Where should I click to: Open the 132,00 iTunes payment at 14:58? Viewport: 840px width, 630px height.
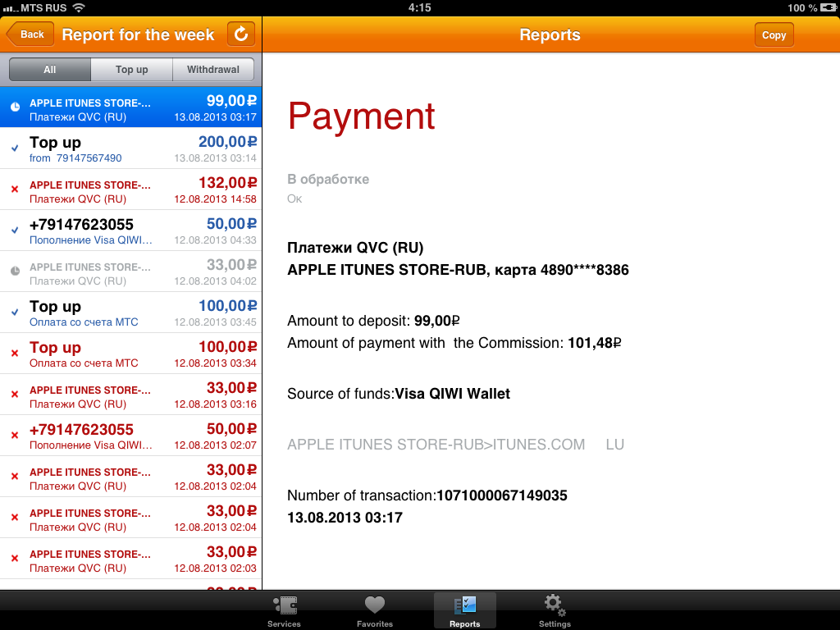click(x=130, y=189)
